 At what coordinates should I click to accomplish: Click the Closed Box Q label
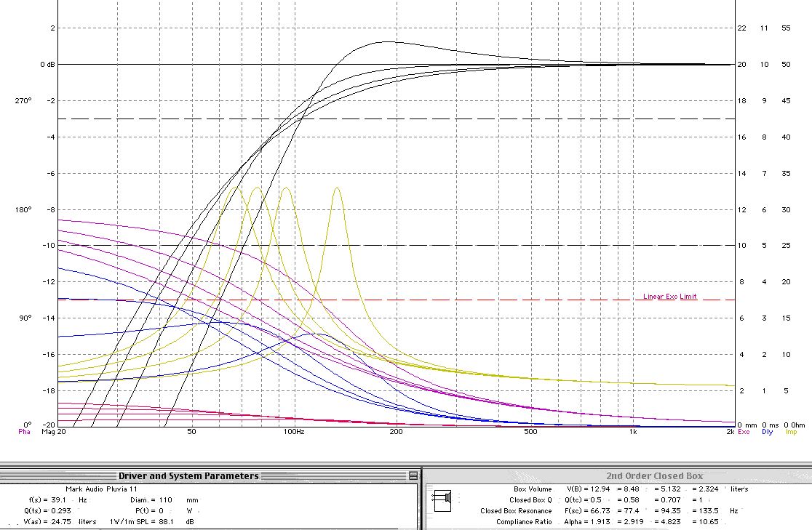point(531,500)
